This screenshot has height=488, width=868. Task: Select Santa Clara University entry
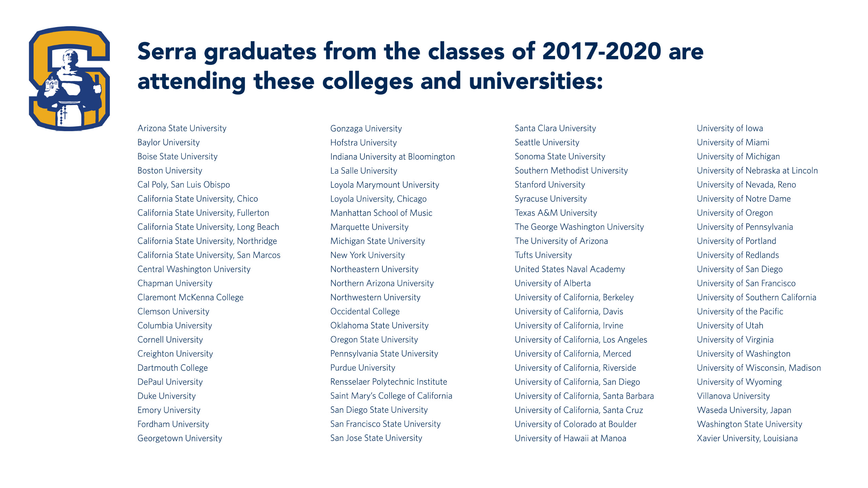point(555,128)
